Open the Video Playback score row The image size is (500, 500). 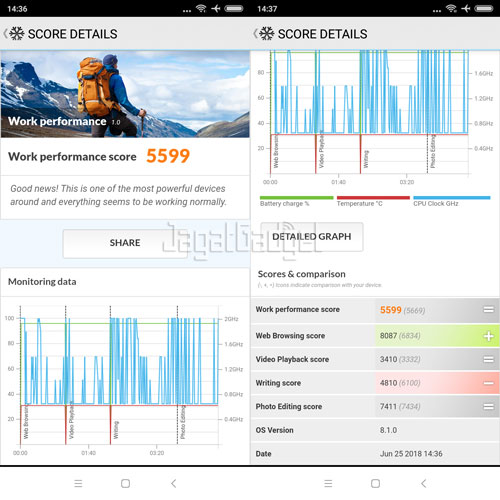point(375,359)
